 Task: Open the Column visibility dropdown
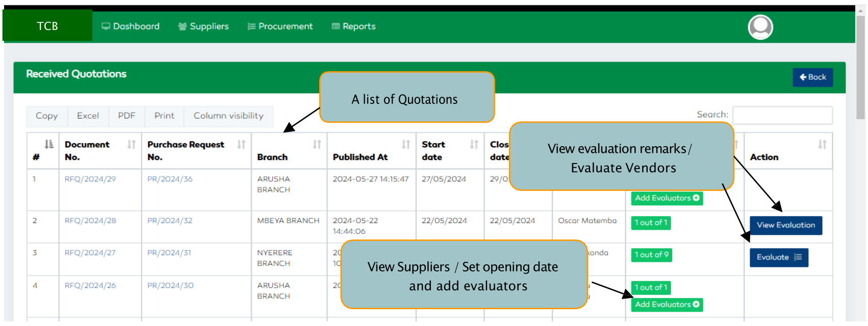228,116
